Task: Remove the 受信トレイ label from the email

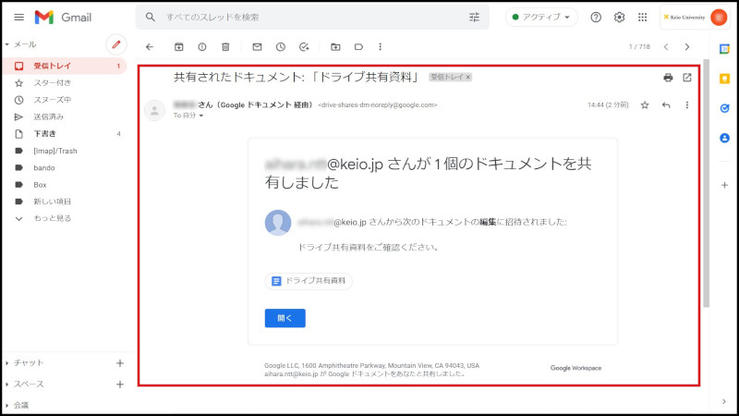Action: pos(468,77)
